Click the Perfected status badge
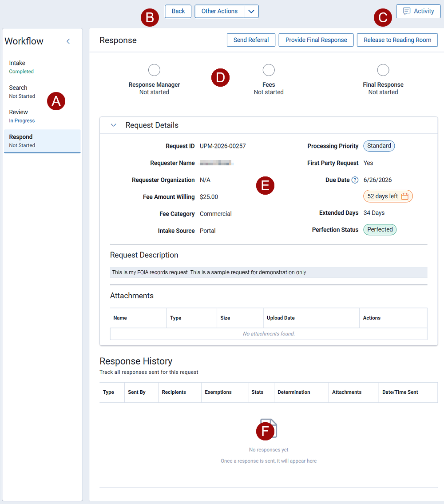 click(380, 229)
